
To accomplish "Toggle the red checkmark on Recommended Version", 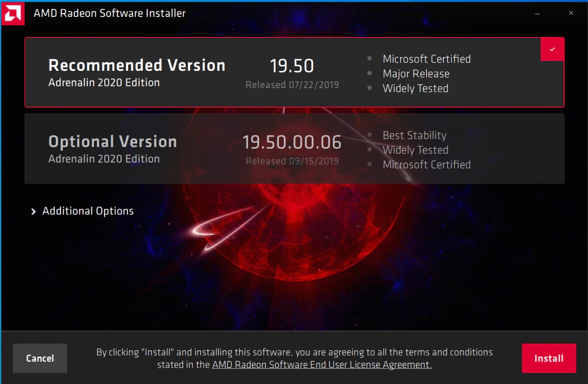I will coord(552,49).
